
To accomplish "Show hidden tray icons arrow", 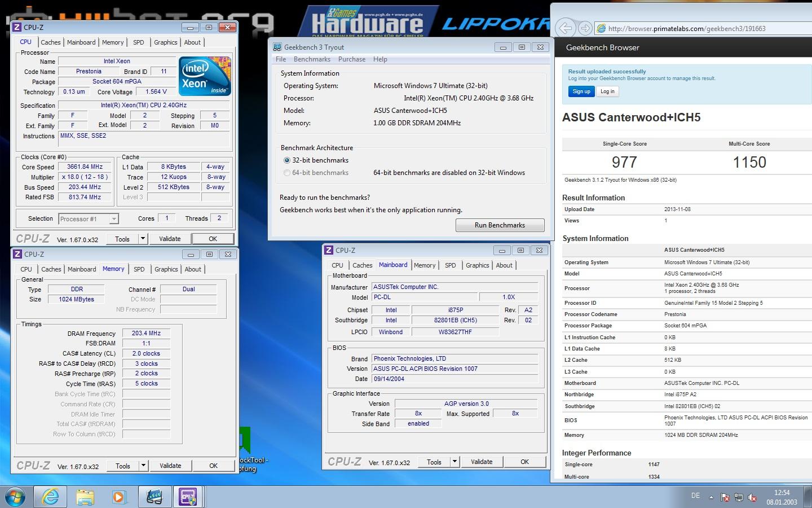I will 711,497.
